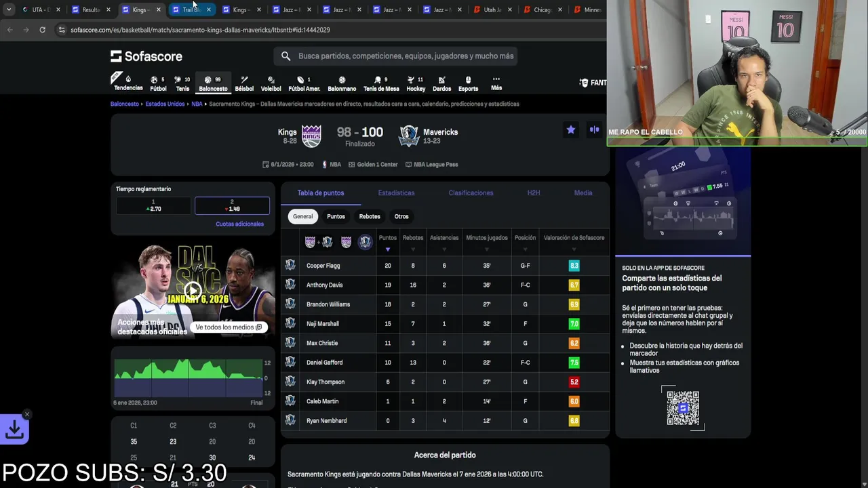The image size is (868, 488).
Task: Toggle favorite star for this match
Action: [x=571, y=129]
